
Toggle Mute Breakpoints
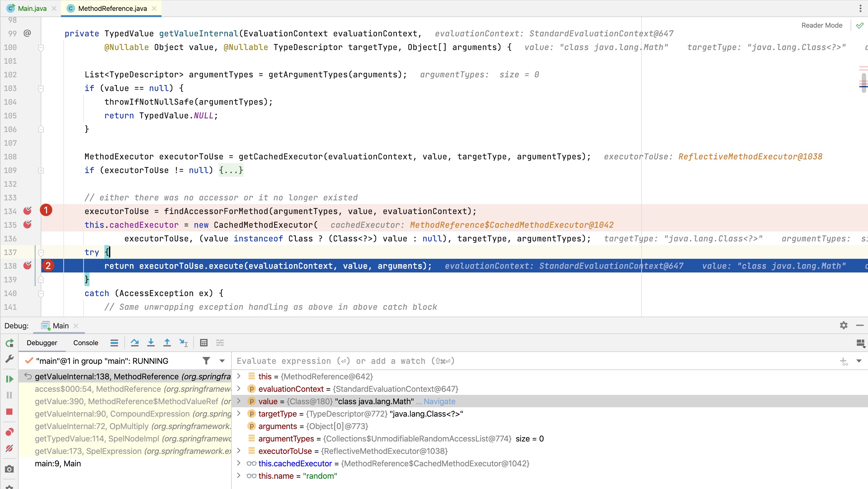pos(9,448)
